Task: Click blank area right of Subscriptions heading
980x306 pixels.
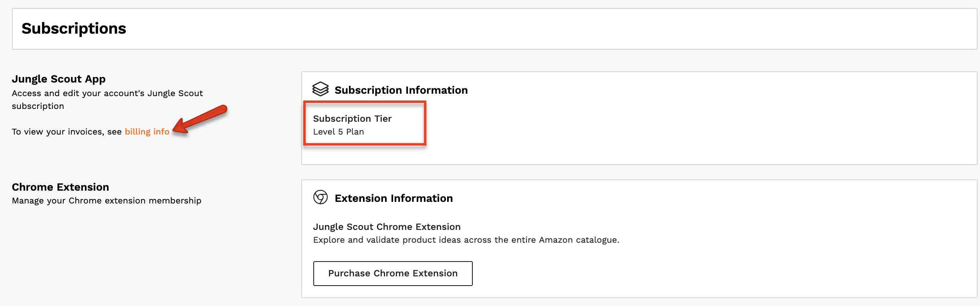Action: (x=521, y=29)
